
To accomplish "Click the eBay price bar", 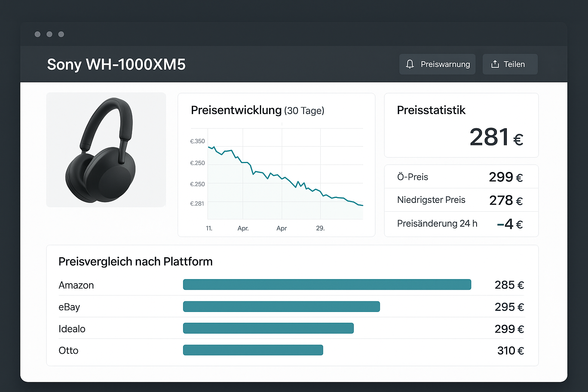I will click(281, 306).
